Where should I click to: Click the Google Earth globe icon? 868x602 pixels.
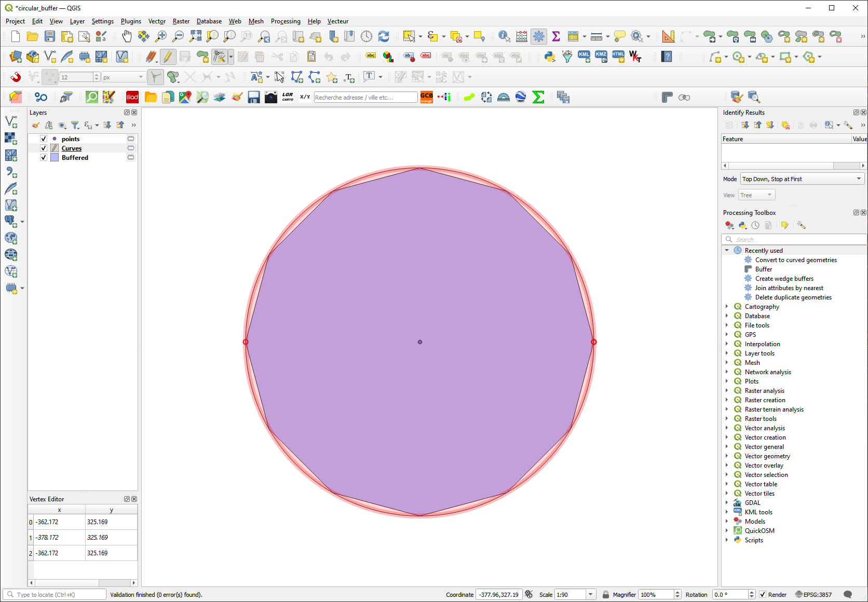[x=521, y=97]
